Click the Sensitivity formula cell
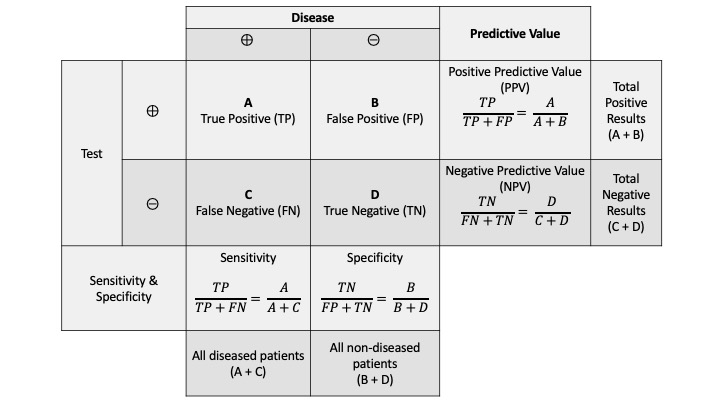Image resolution: width=720 pixels, height=405 pixels. (x=248, y=288)
